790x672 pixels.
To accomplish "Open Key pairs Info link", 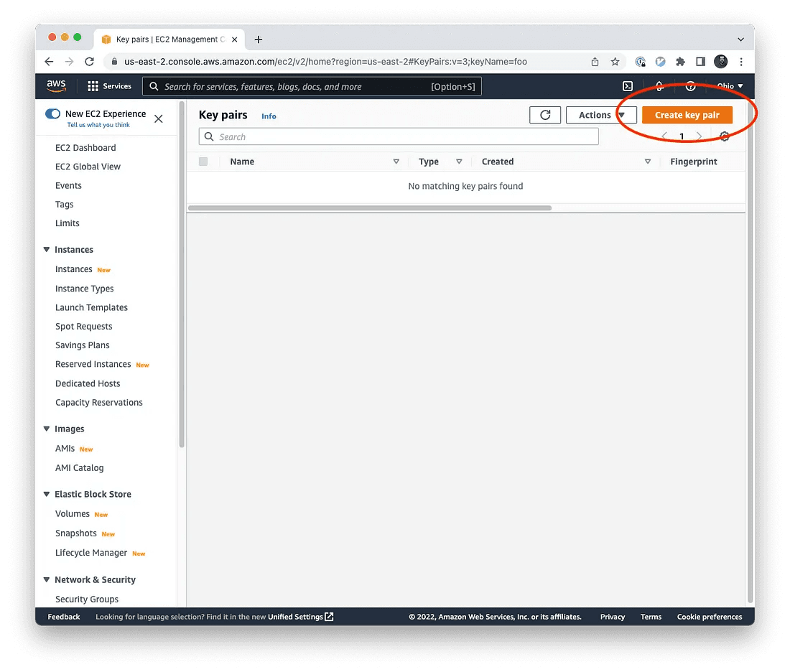I will click(269, 116).
